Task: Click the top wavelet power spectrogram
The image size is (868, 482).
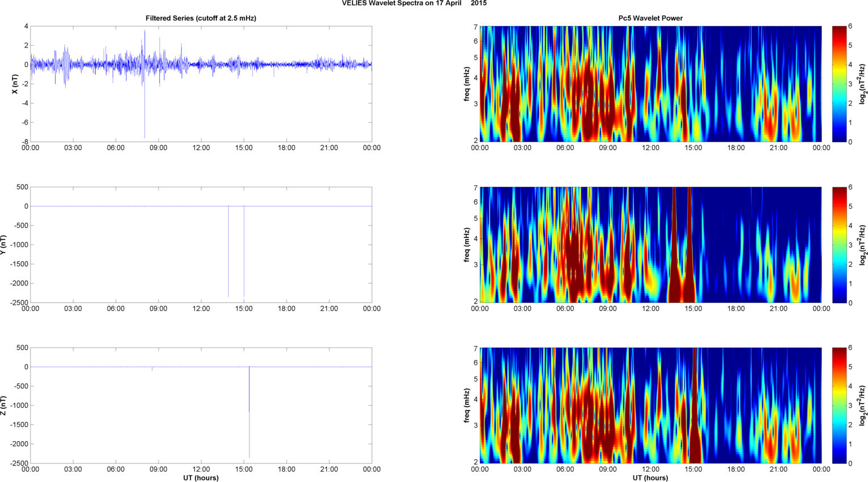Action: point(650,84)
